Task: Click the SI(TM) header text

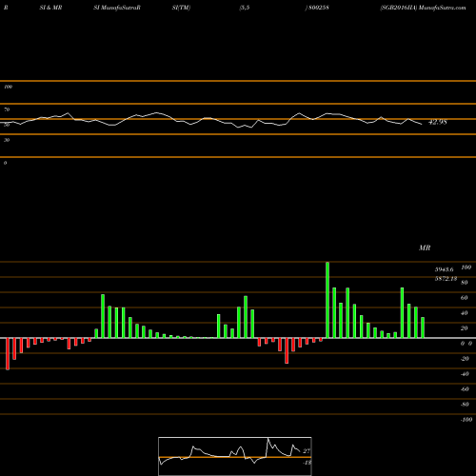Action: coord(181,8)
